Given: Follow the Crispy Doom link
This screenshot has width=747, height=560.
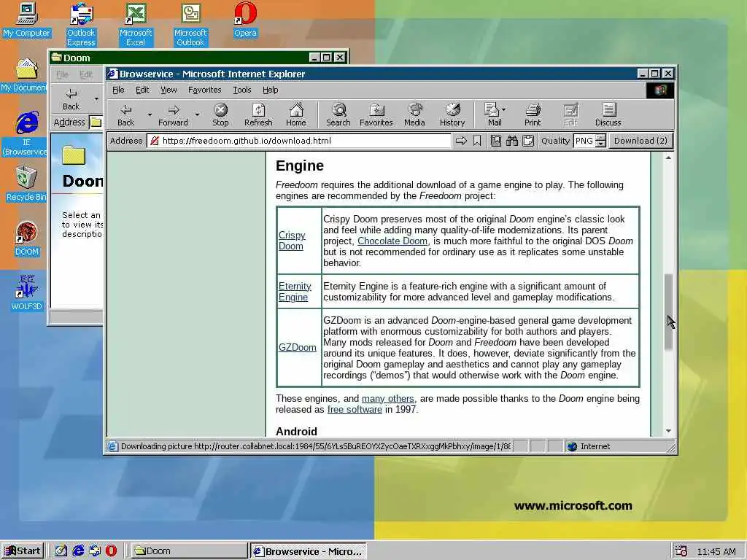Looking at the screenshot, I should pos(292,241).
